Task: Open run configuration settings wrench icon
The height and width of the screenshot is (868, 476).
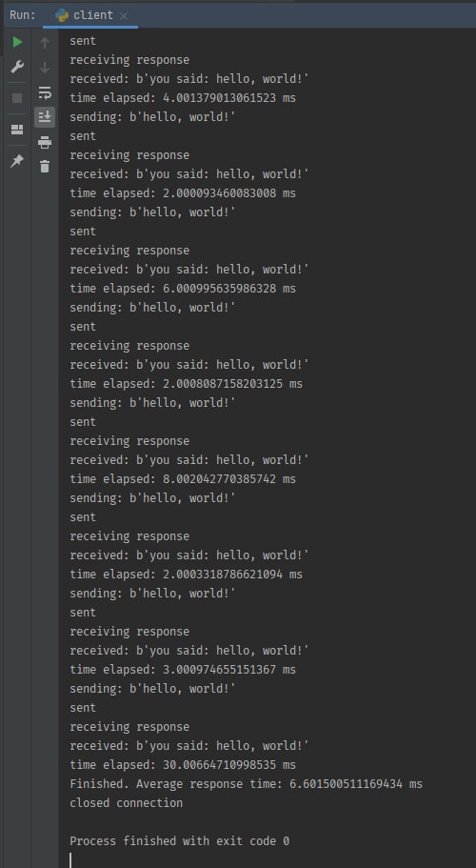Action: (x=18, y=68)
